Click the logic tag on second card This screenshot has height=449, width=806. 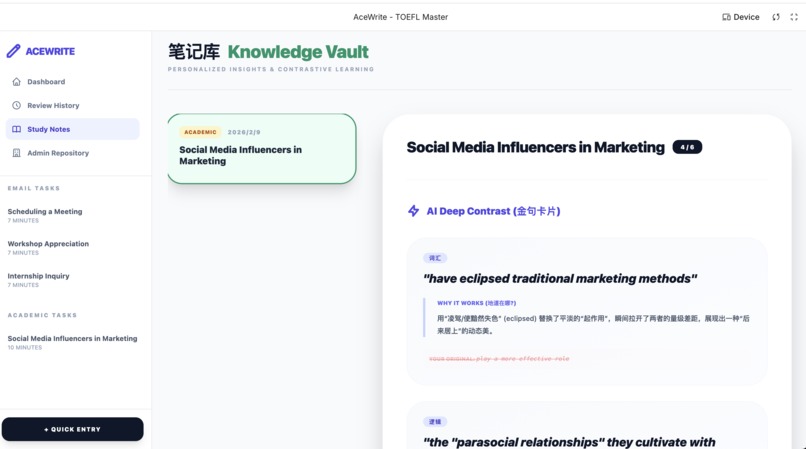[x=435, y=422]
